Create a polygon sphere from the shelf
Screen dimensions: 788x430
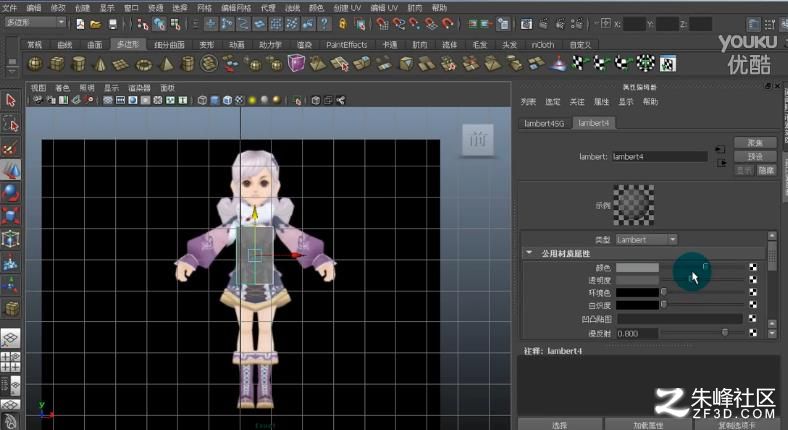click(x=35, y=64)
